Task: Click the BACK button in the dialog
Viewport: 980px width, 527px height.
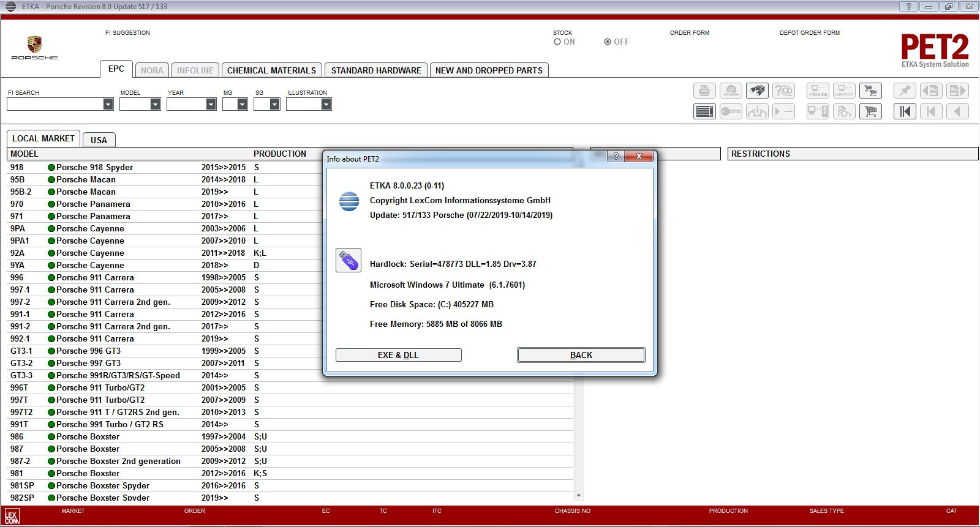Action: click(x=581, y=355)
